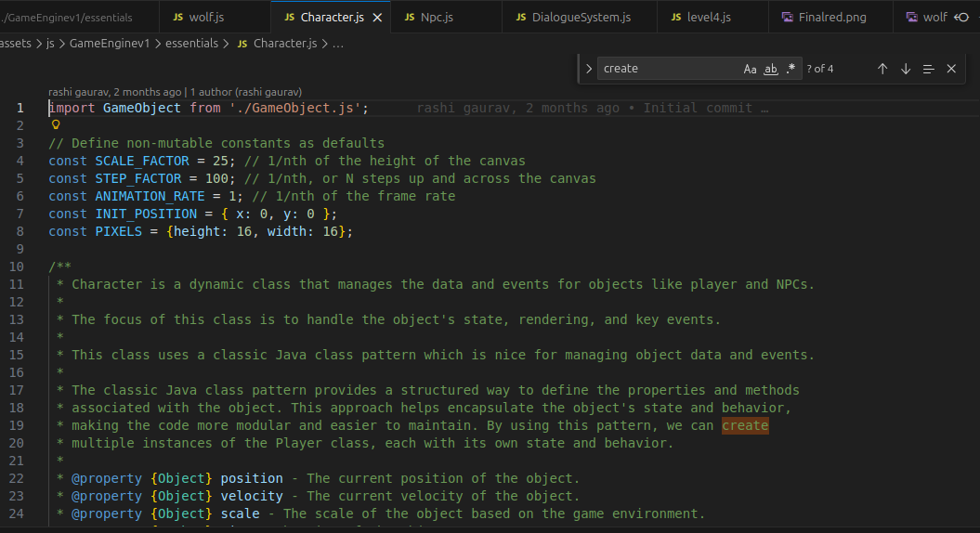Click STEP_FACTOR constant name
This screenshot has height=533, width=980.
point(138,178)
